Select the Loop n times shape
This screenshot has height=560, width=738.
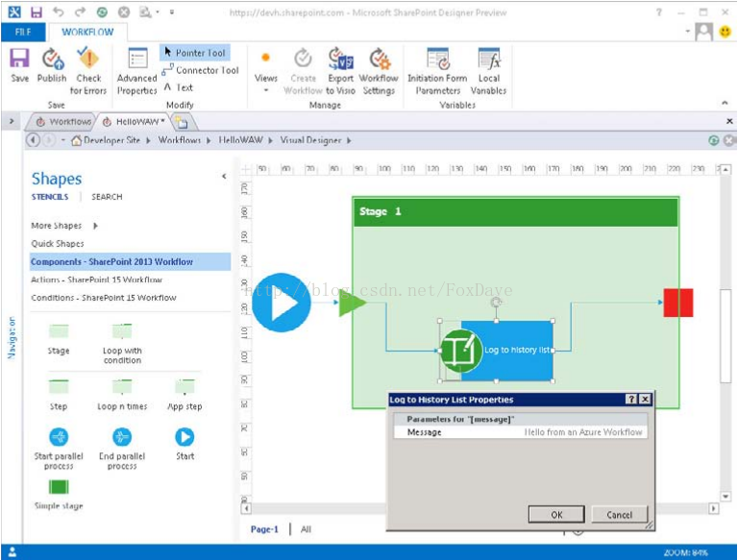tap(122, 395)
